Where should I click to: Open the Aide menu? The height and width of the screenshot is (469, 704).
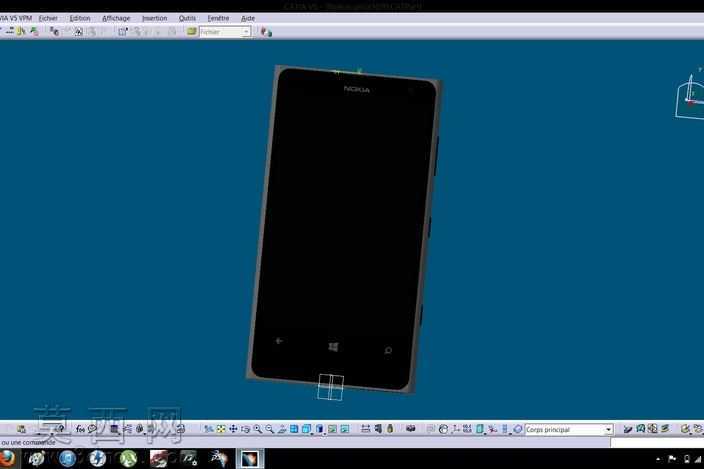(x=248, y=18)
